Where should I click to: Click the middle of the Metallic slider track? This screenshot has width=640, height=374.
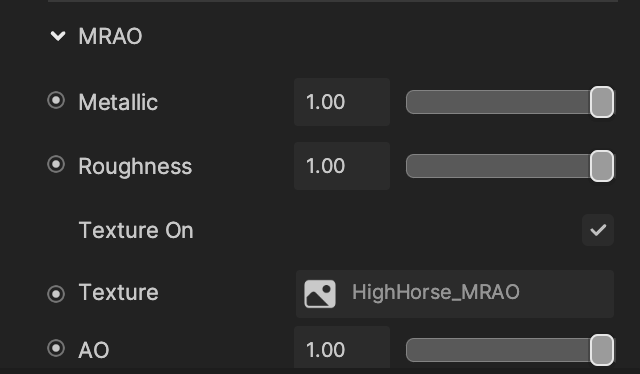(510, 102)
